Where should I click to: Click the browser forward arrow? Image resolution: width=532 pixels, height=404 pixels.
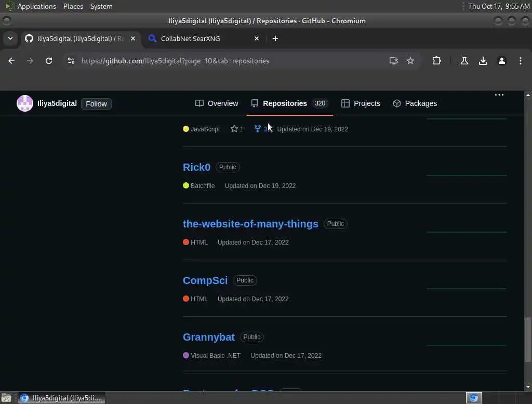[30, 61]
